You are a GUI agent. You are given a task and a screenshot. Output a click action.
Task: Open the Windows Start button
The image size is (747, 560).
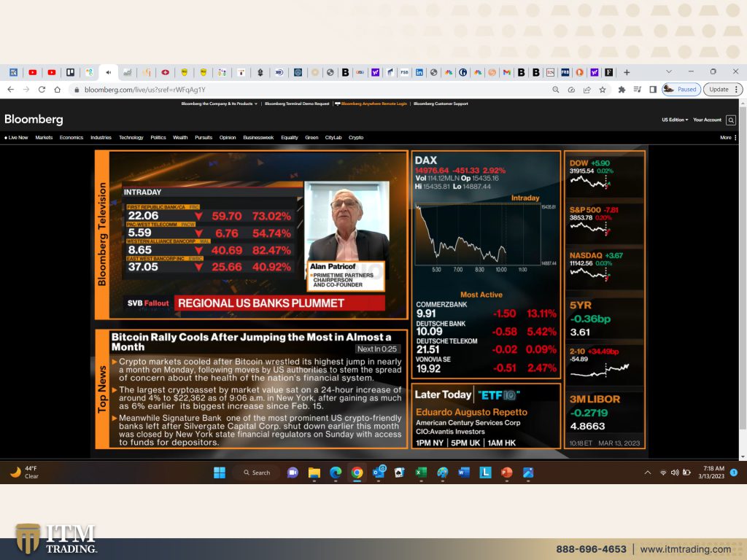coord(220,472)
